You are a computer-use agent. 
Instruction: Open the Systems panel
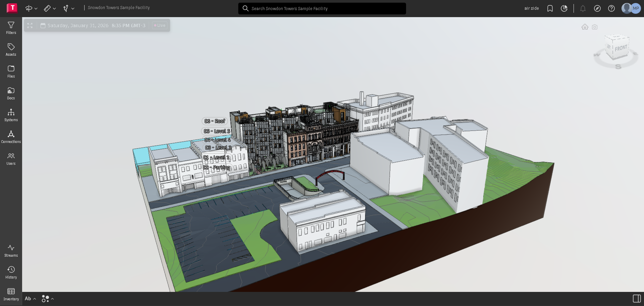click(x=11, y=114)
